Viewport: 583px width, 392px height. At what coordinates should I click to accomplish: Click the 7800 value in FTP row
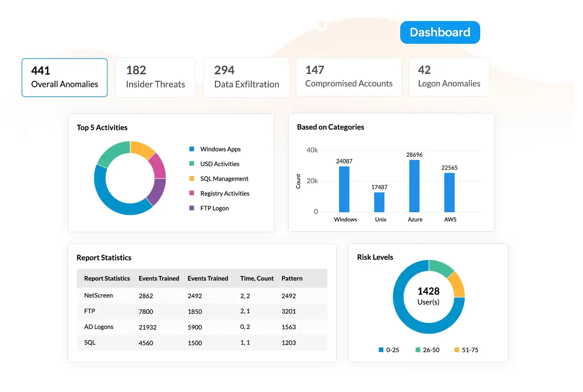(x=146, y=312)
